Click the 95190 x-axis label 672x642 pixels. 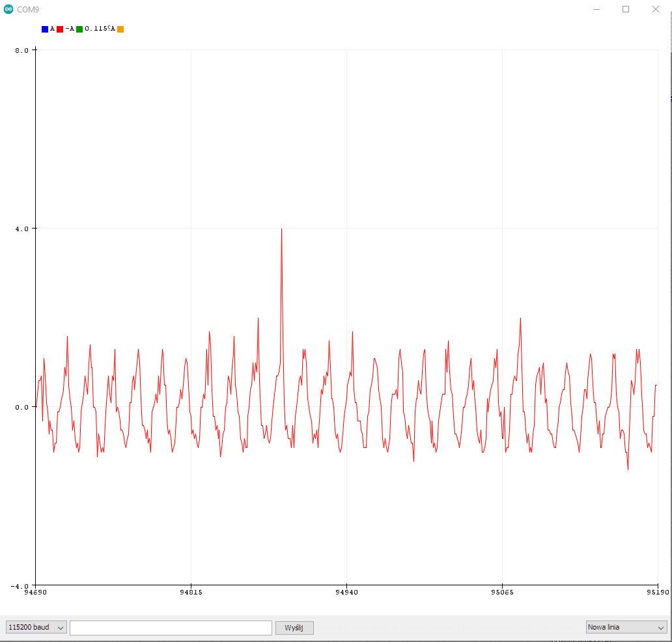point(658,593)
